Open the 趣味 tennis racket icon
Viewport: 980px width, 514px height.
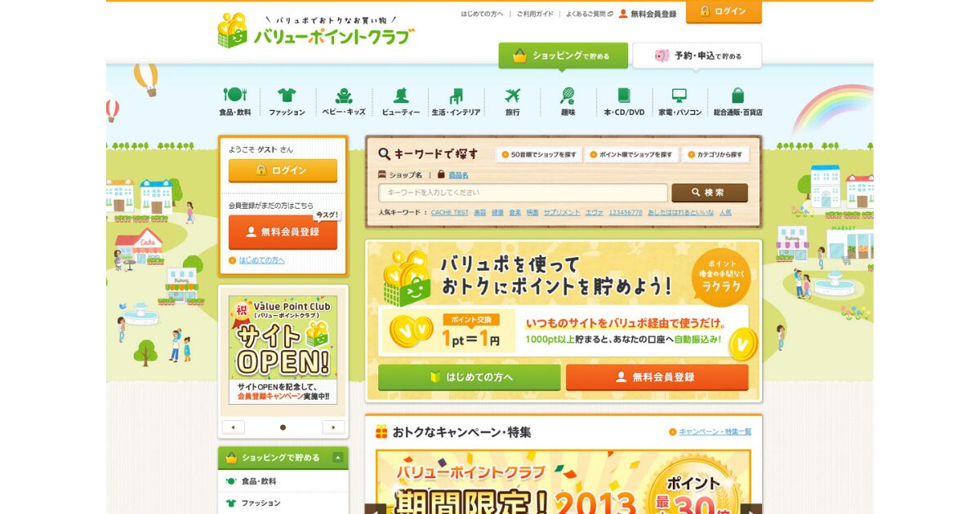pos(568,95)
